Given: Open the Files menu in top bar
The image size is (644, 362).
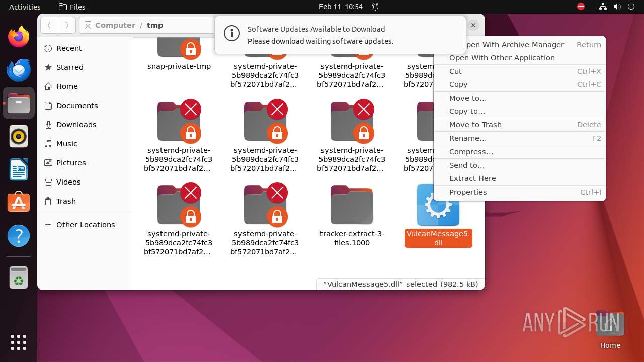Looking at the screenshot, I should 72,7.
